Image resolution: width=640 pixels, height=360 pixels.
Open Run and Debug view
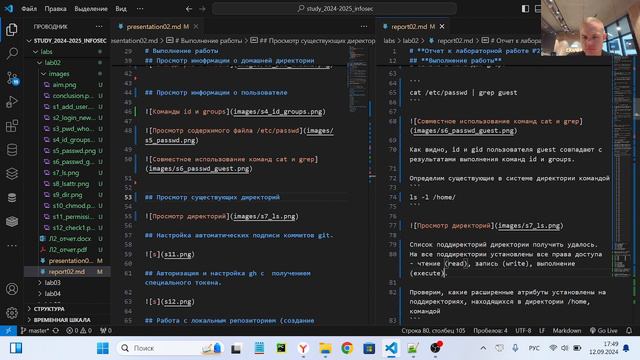(x=12, y=102)
